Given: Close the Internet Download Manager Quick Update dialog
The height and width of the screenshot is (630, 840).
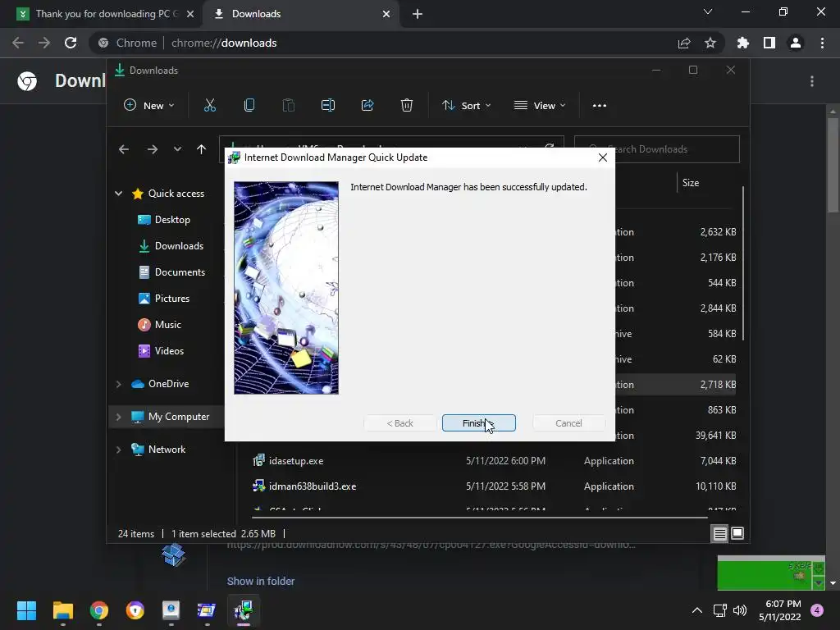Looking at the screenshot, I should point(603,157).
